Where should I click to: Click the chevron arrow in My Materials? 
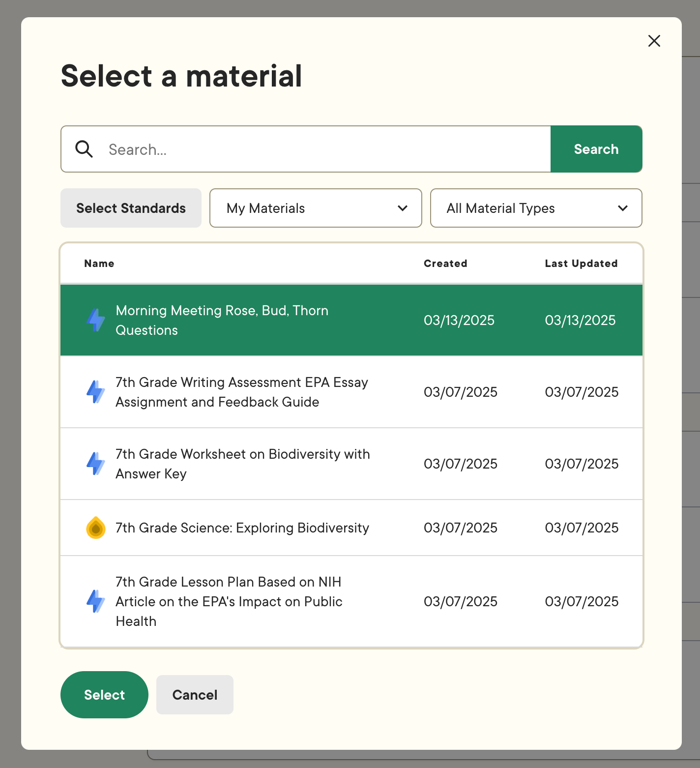(x=403, y=208)
